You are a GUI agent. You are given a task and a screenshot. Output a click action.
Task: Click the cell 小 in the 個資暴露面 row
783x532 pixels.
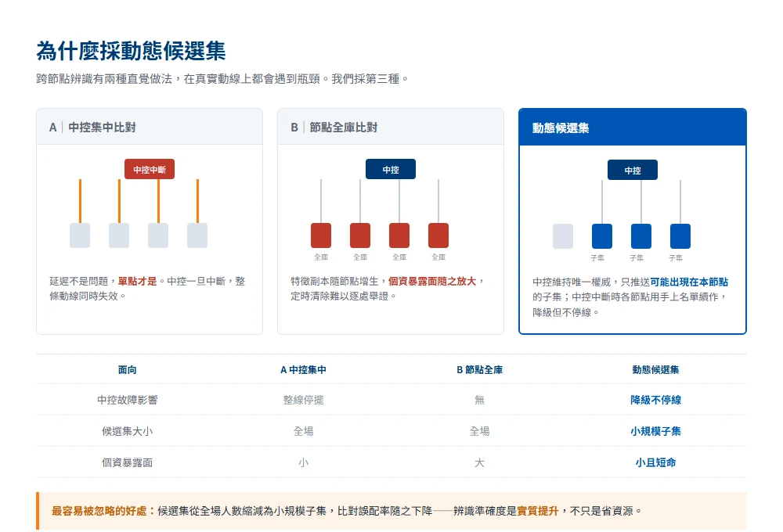pyautogui.click(x=303, y=462)
